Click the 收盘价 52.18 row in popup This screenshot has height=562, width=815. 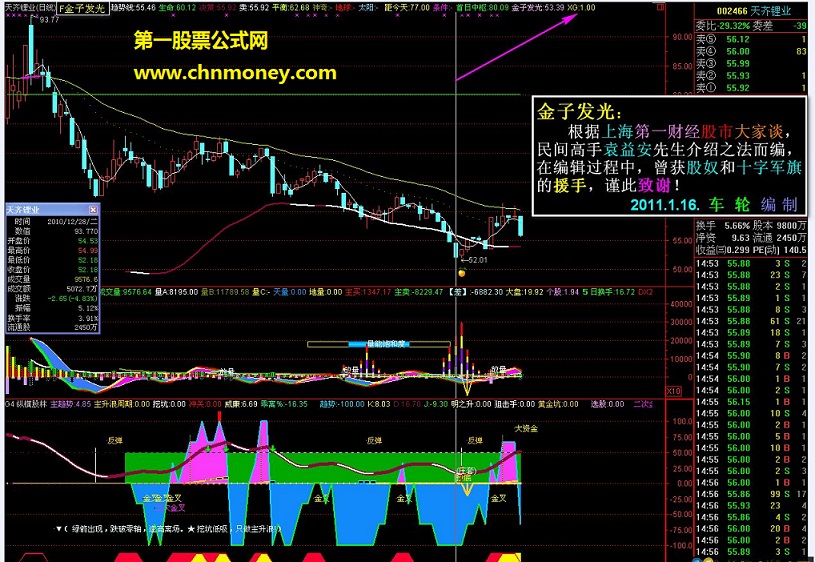coord(52,270)
